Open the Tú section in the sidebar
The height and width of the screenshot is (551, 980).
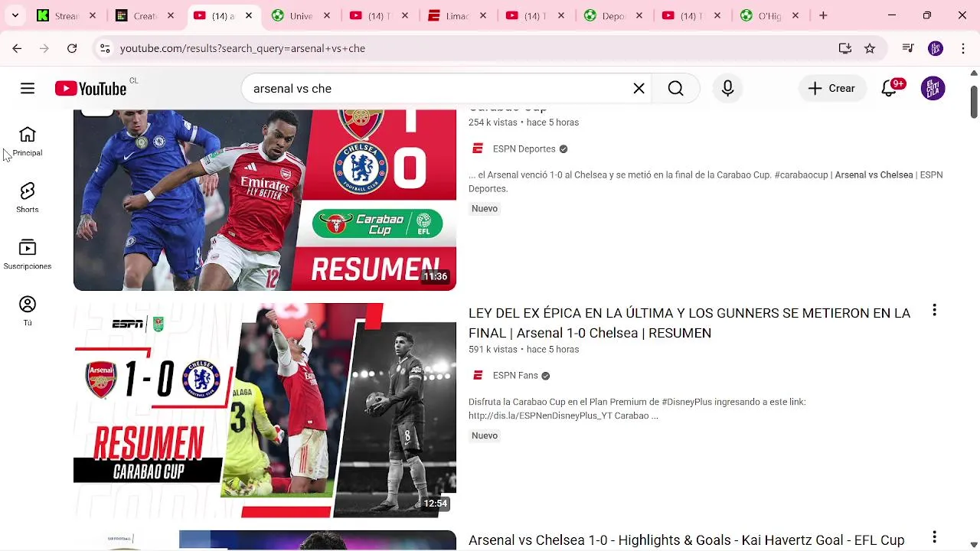28,312
